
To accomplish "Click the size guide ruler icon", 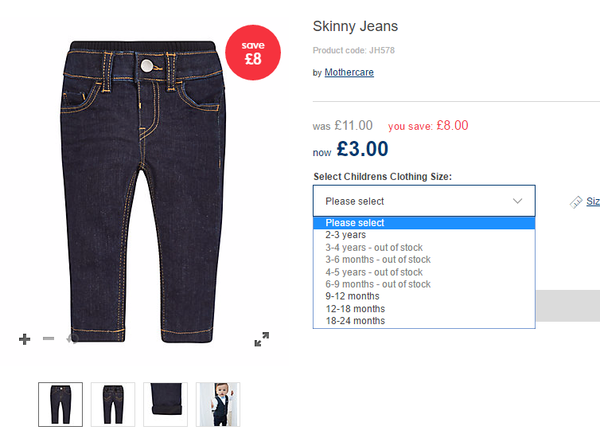I will click(576, 202).
